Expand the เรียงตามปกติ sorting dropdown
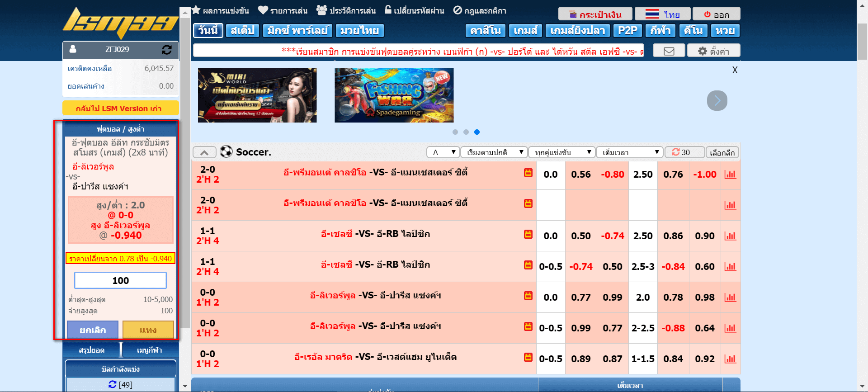The image size is (868, 392). [494, 152]
